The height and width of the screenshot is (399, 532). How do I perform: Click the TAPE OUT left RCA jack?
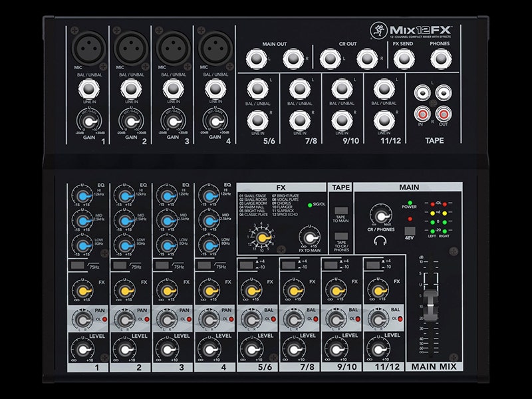tap(444, 92)
